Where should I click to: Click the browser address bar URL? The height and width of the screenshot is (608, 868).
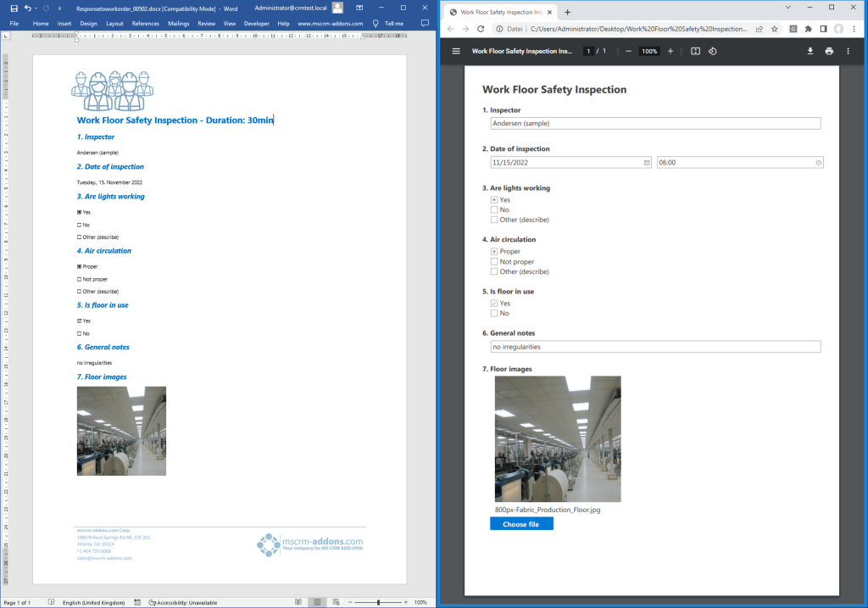[638, 29]
